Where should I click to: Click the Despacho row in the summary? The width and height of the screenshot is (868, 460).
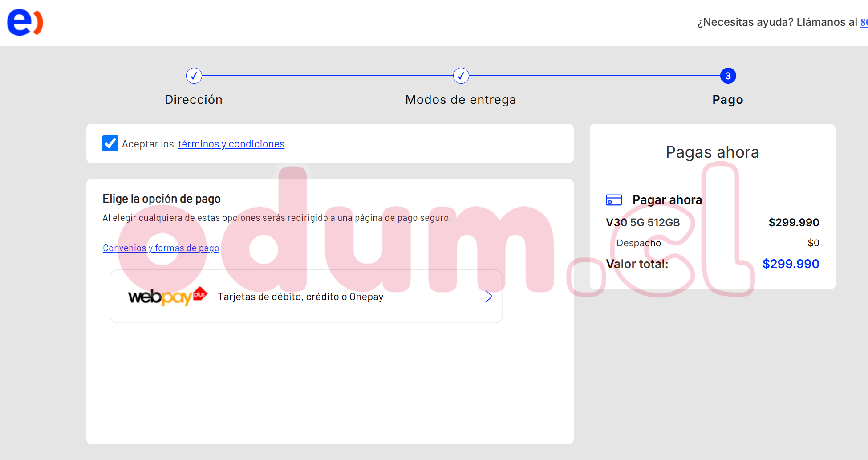639,243
